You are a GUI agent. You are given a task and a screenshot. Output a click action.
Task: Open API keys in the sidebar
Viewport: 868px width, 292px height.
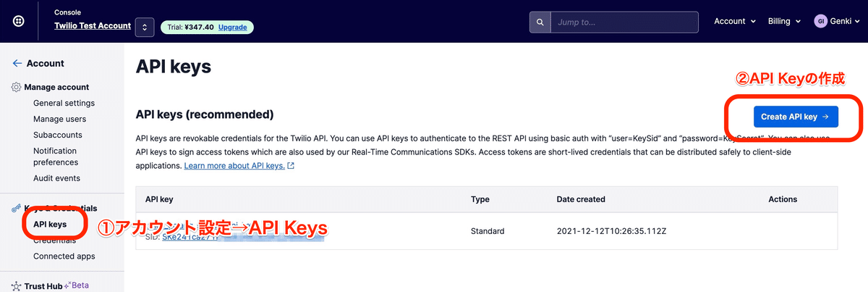(x=50, y=225)
